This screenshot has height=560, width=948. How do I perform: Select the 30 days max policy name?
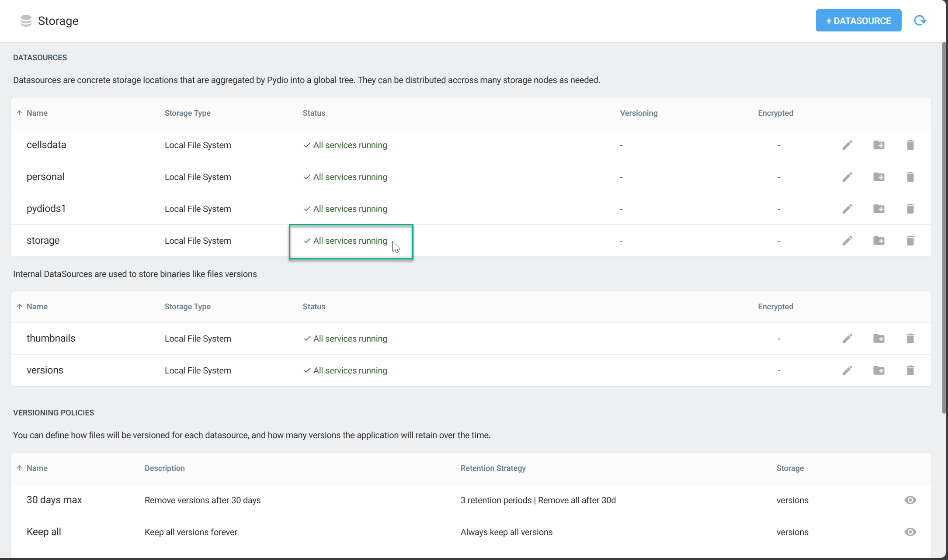[54, 500]
